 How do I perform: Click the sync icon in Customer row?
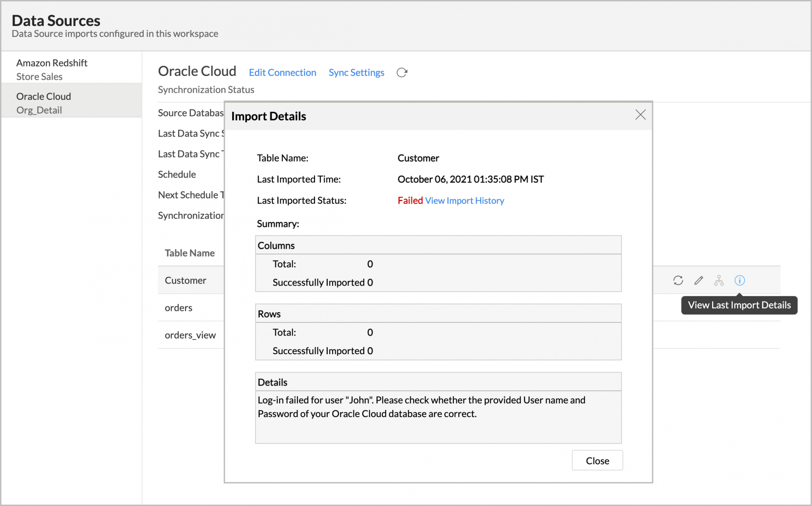678,280
